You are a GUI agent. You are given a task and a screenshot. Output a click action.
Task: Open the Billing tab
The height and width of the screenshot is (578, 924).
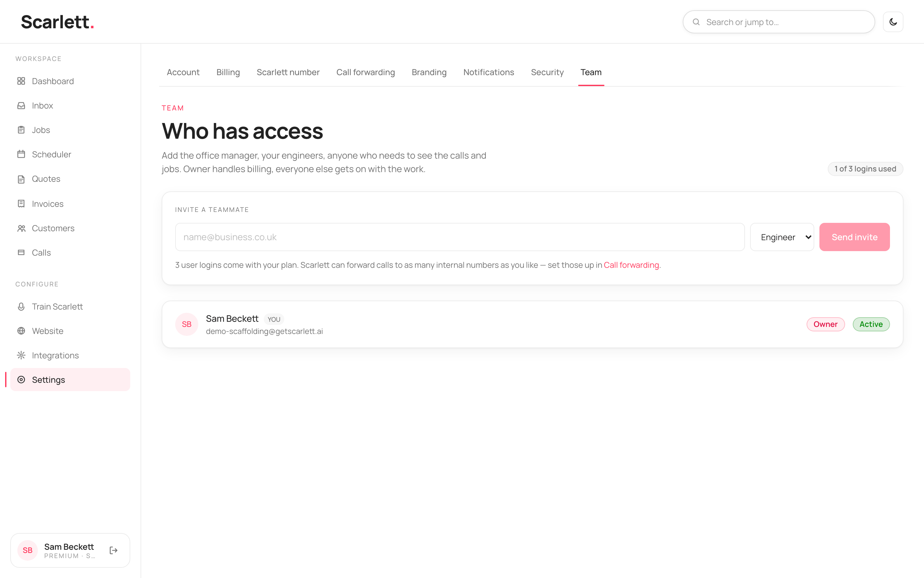point(228,72)
